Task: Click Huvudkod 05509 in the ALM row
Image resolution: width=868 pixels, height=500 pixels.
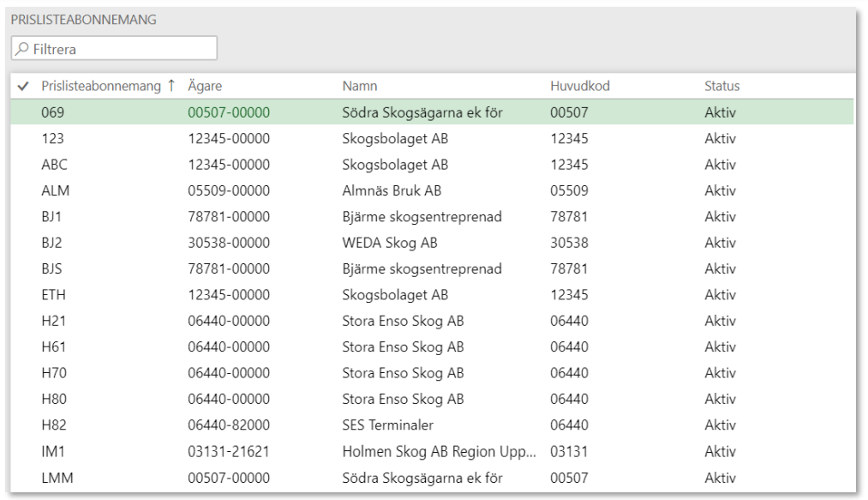Action: point(569,190)
